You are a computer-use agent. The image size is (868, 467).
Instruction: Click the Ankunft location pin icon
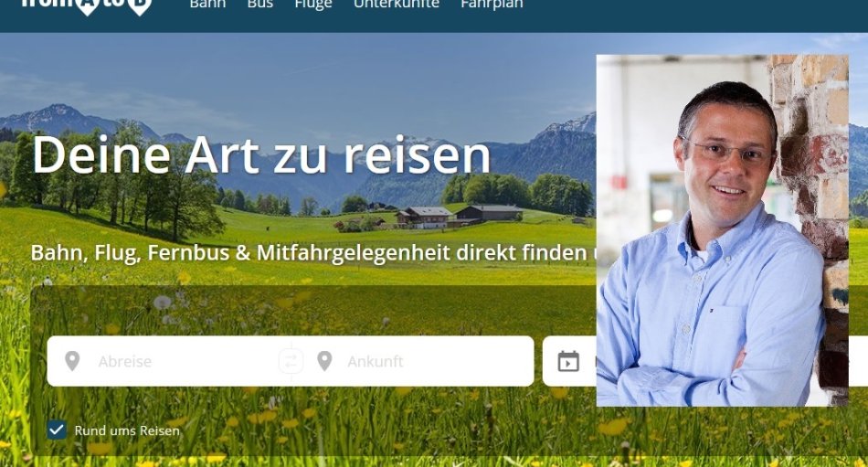(x=324, y=361)
